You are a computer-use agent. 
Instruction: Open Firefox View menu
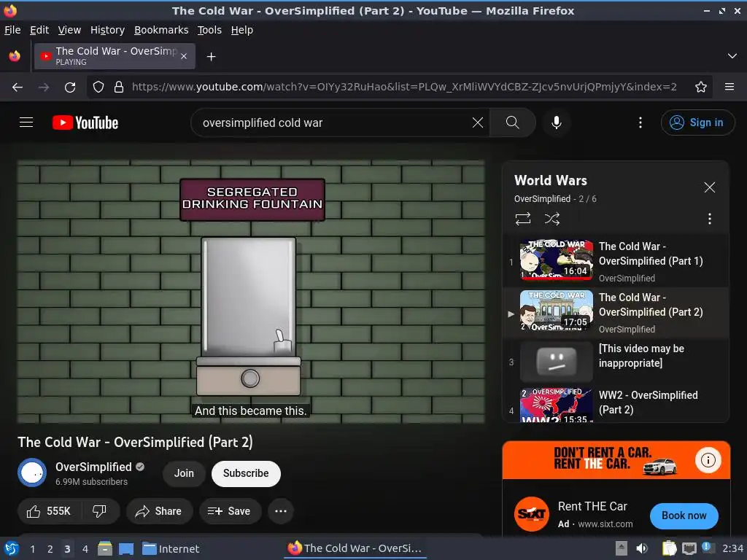[69, 30]
